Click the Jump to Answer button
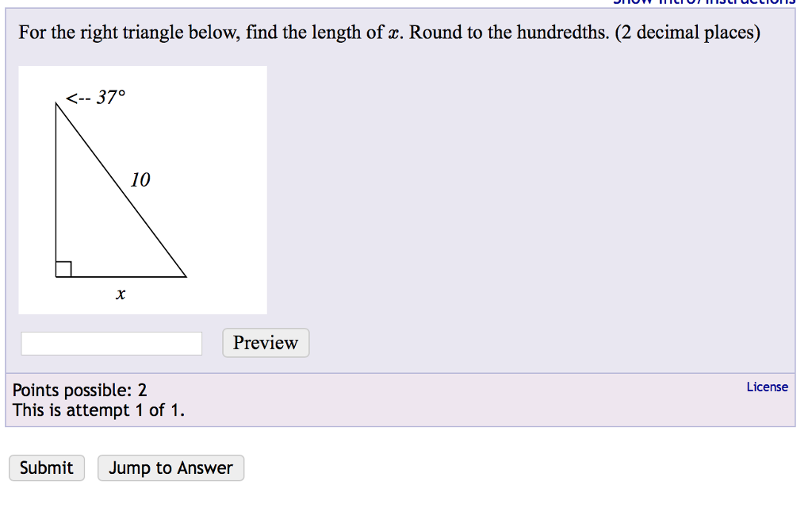812x508 pixels. coord(170,468)
